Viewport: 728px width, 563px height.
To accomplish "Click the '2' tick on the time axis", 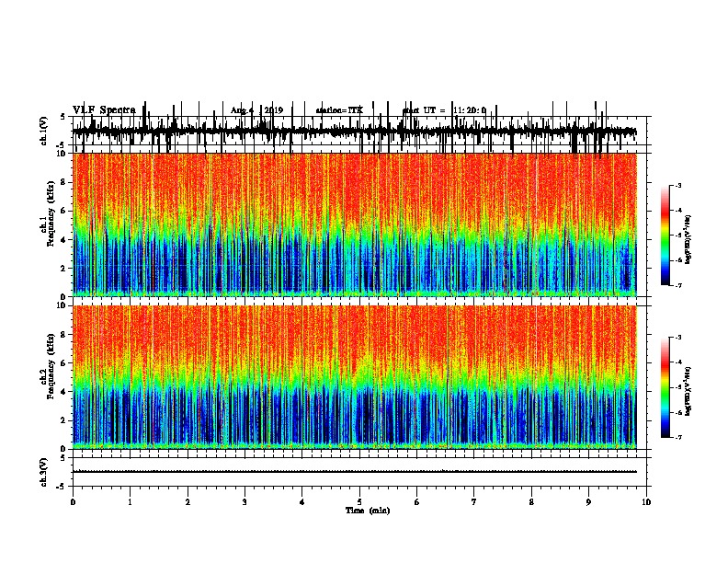I will coord(188,502).
